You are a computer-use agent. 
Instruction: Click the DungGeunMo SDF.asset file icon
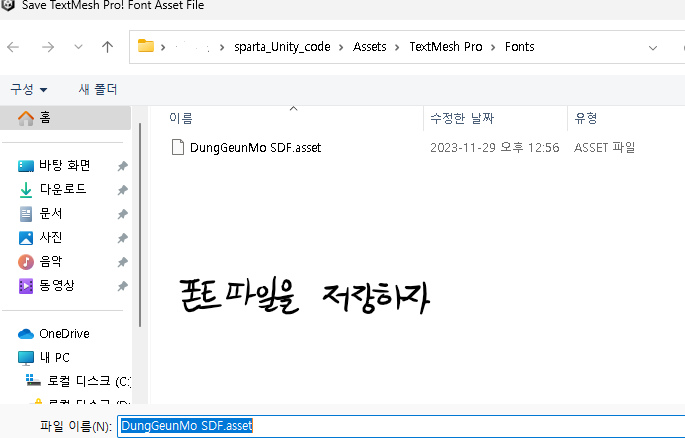(x=177, y=147)
